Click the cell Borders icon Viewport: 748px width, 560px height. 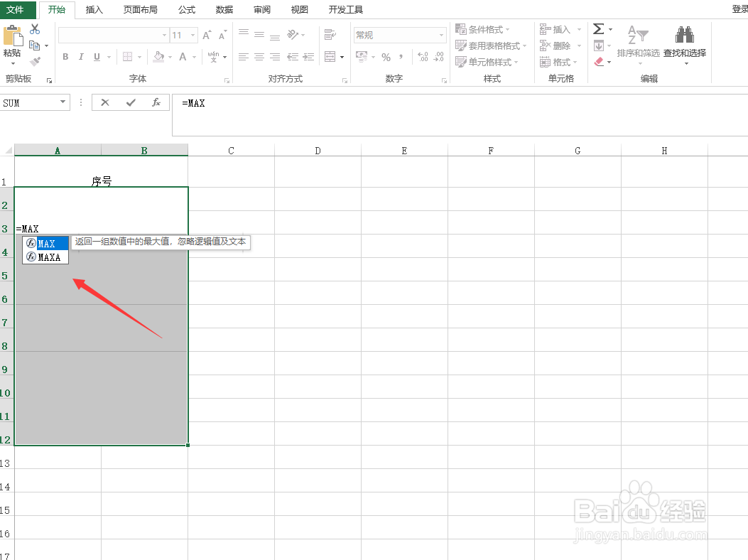(127, 57)
